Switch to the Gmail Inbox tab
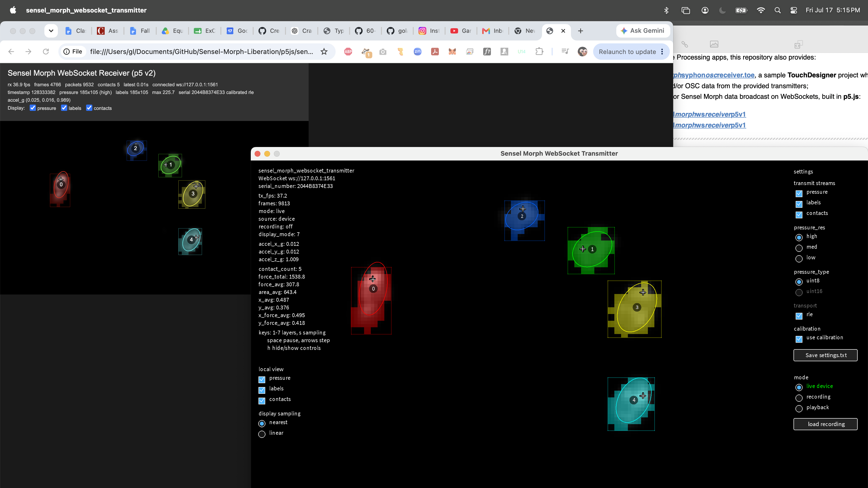The width and height of the screenshot is (868, 488). click(x=493, y=31)
